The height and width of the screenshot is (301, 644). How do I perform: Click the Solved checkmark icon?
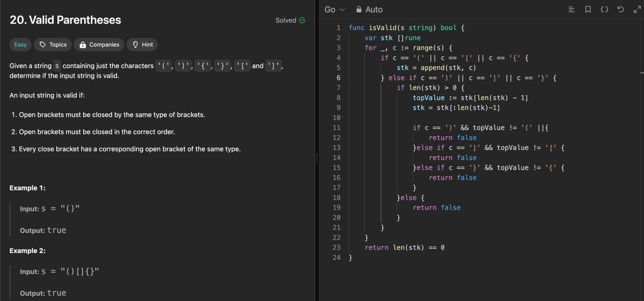click(302, 20)
